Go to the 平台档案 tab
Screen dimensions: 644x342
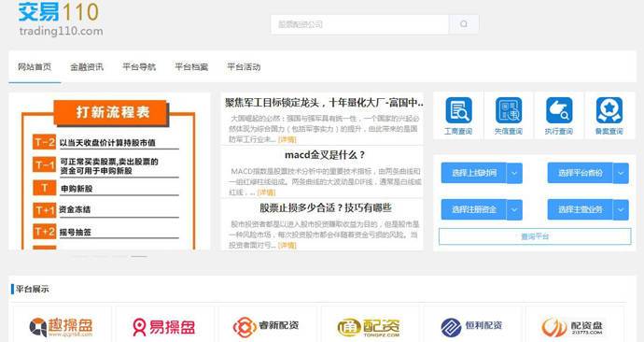click(x=191, y=67)
